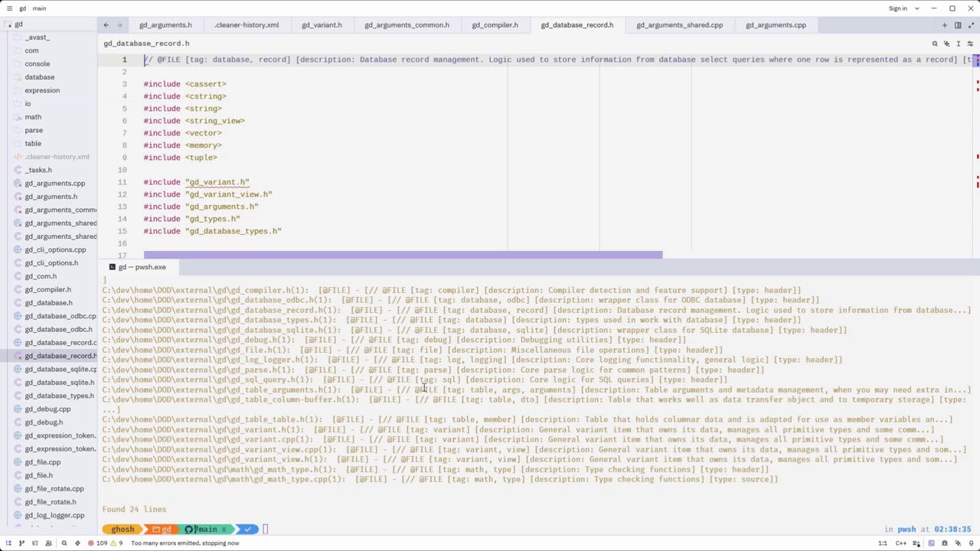Open the application menu hamburger icon
Screen dimensions: 980x551
click(8, 8)
